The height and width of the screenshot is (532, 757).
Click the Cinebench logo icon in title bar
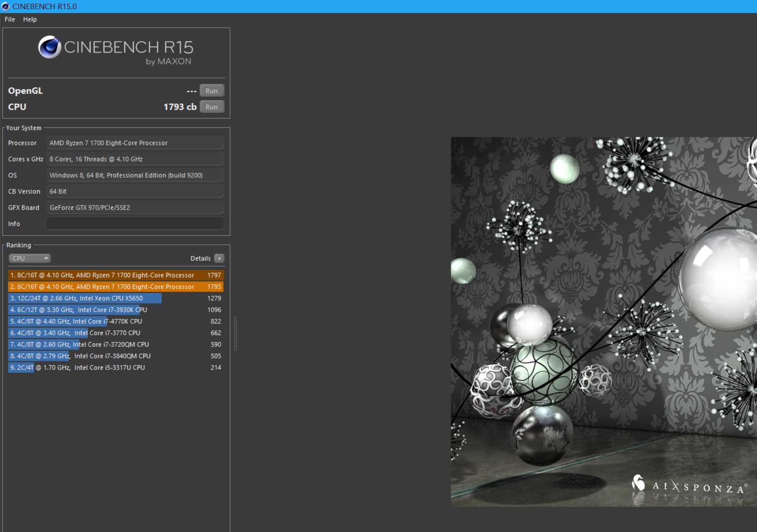6,6
